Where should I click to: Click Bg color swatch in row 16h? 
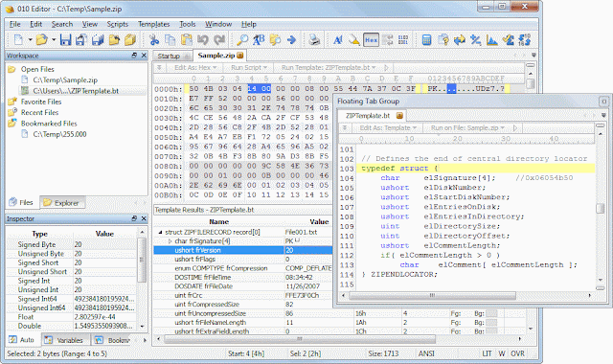491,313
